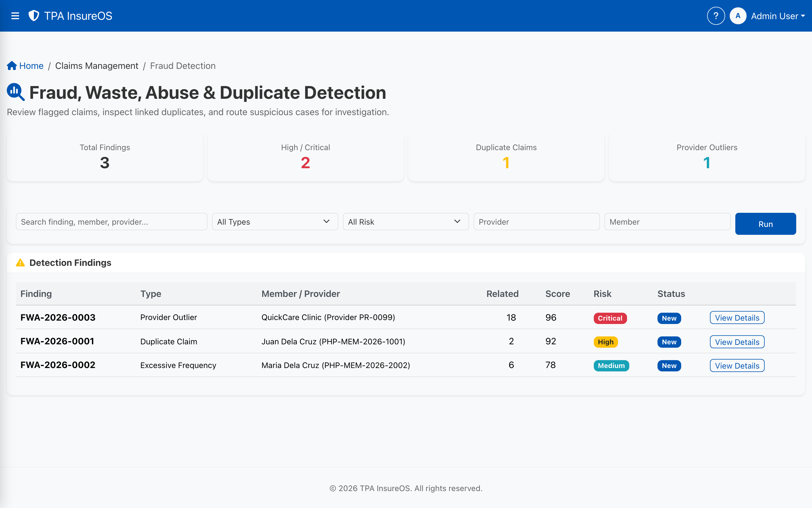Open the help question mark icon
The width and height of the screenshot is (812, 508).
(716, 16)
